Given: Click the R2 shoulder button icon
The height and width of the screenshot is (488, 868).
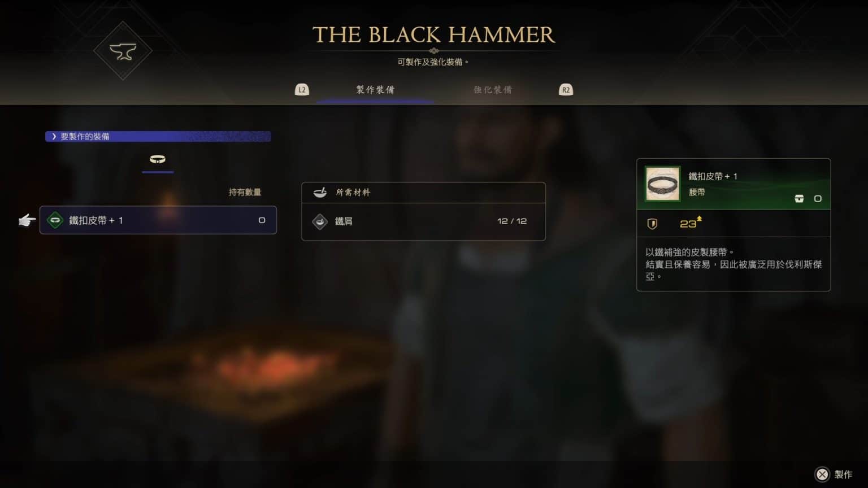Looking at the screenshot, I should [x=566, y=90].
